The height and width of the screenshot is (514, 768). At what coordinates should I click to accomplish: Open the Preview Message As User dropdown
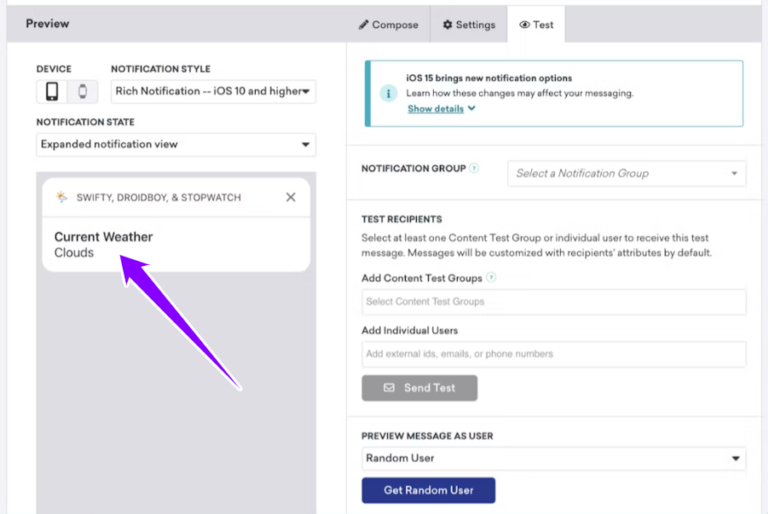(553, 458)
